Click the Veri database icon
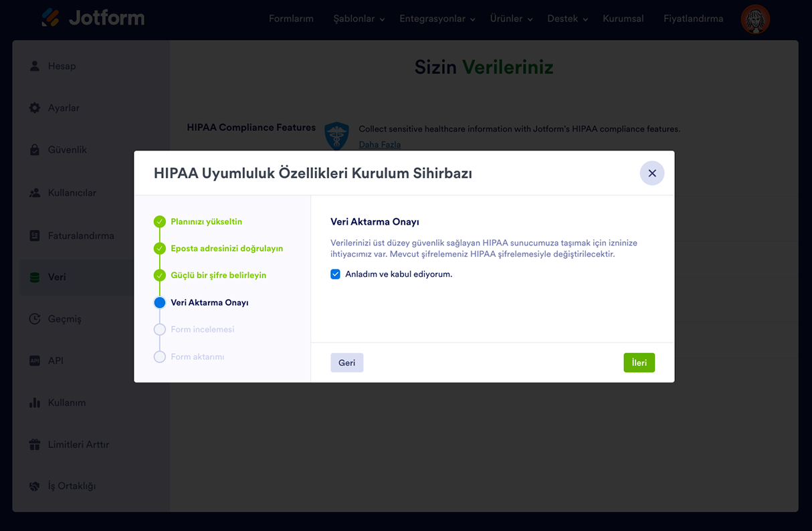The width and height of the screenshot is (812, 531). [x=35, y=277]
